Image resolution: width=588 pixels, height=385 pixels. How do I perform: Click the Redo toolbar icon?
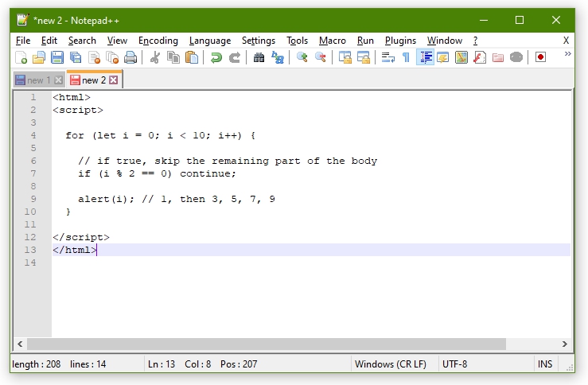[x=235, y=57]
